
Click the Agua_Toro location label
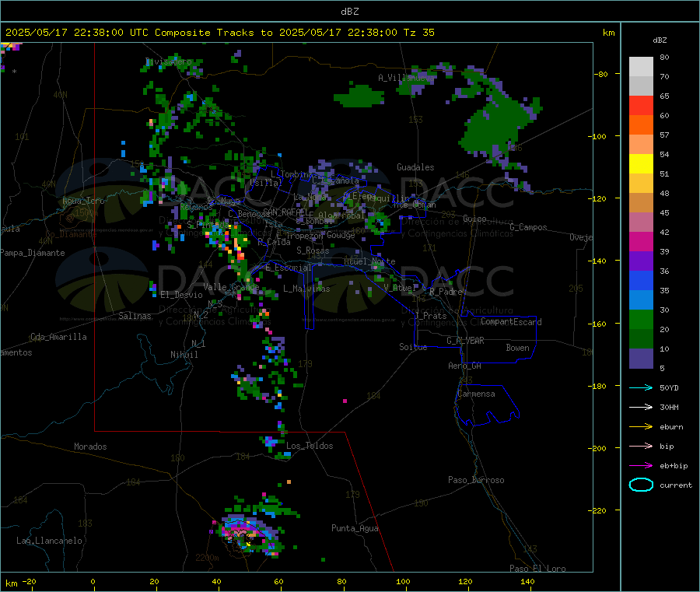[x=83, y=201]
